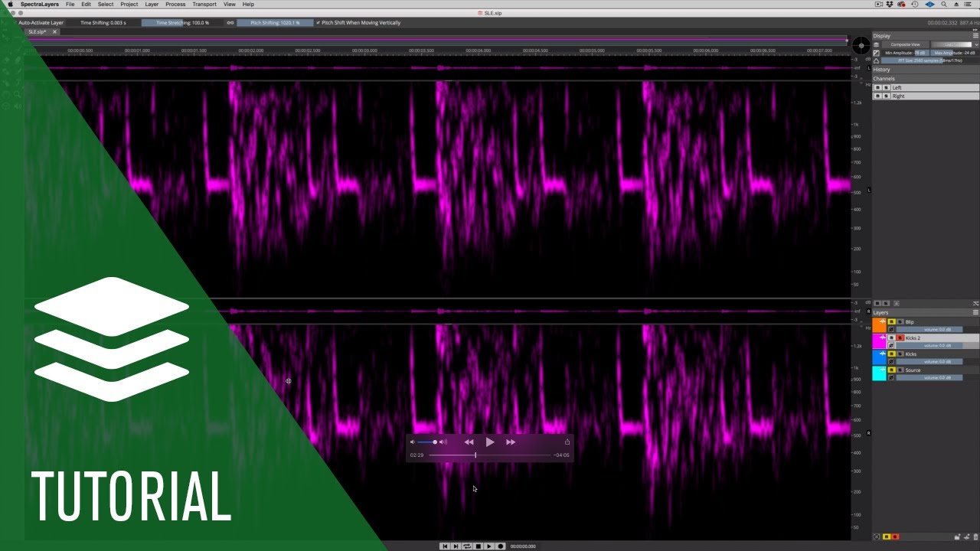980x551 pixels.
Task: Adjust the Max Amplitude slider
Action: pyautogui.click(x=954, y=53)
